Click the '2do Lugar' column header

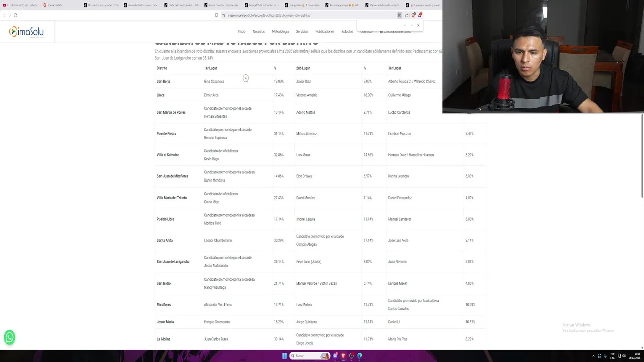point(303,68)
